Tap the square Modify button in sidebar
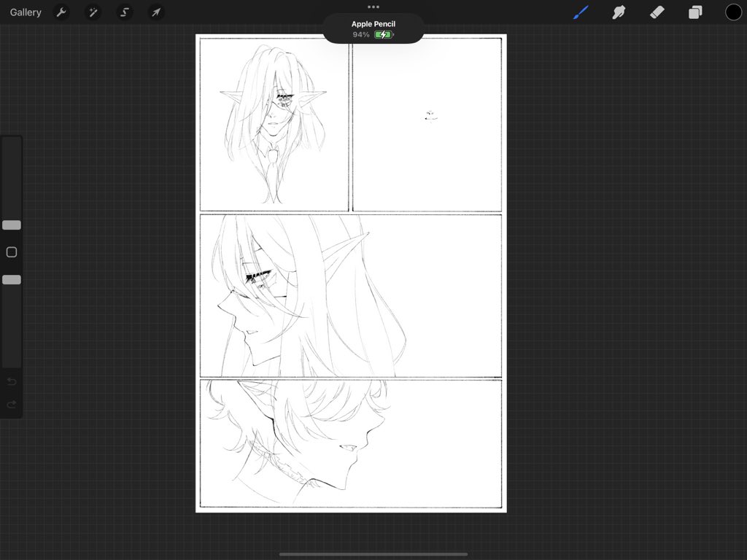The width and height of the screenshot is (747, 560). pos(12,252)
